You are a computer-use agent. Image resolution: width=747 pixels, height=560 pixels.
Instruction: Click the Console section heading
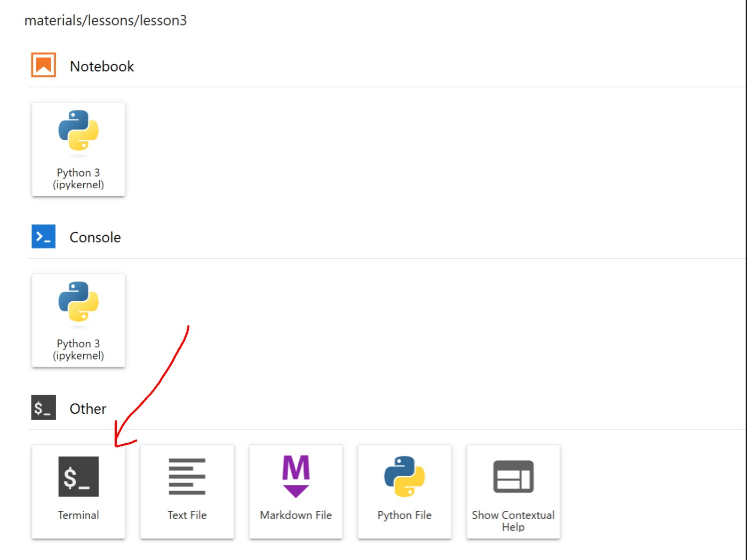95,237
